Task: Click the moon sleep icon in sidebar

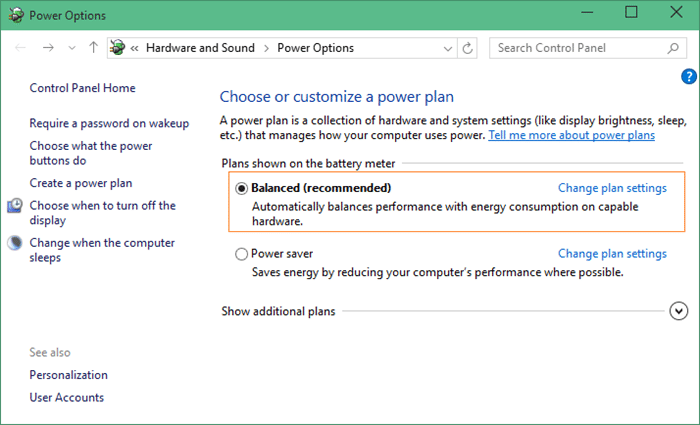Action: [15, 243]
